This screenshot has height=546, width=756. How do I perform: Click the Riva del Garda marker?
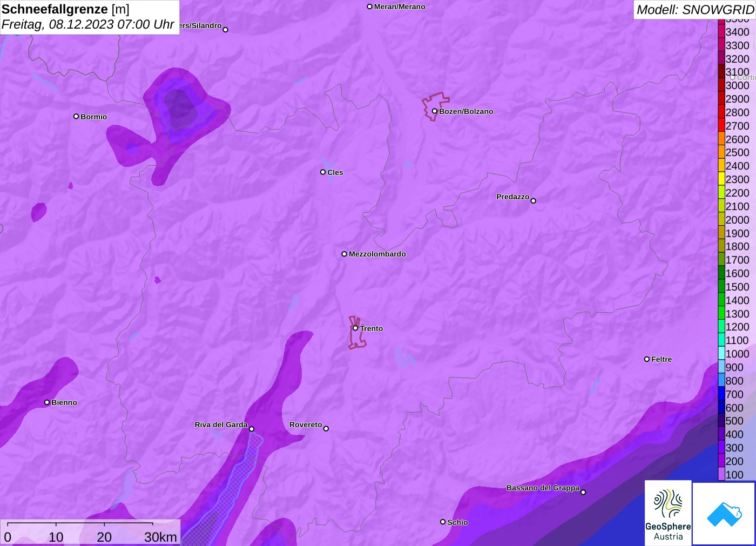pos(251,429)
